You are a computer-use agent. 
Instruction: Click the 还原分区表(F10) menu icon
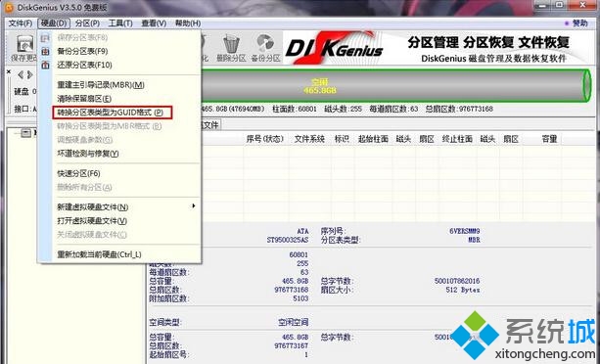click(x=45, y=65)
